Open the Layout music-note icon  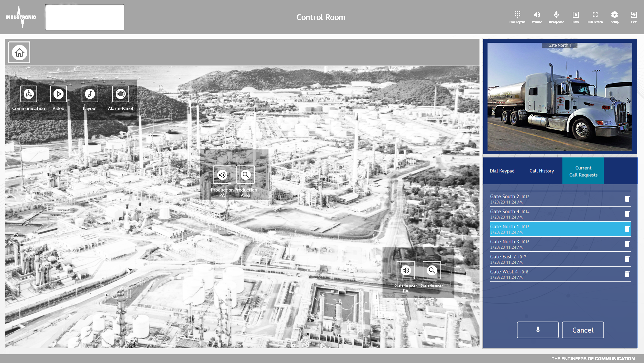(x=90, y=94)
